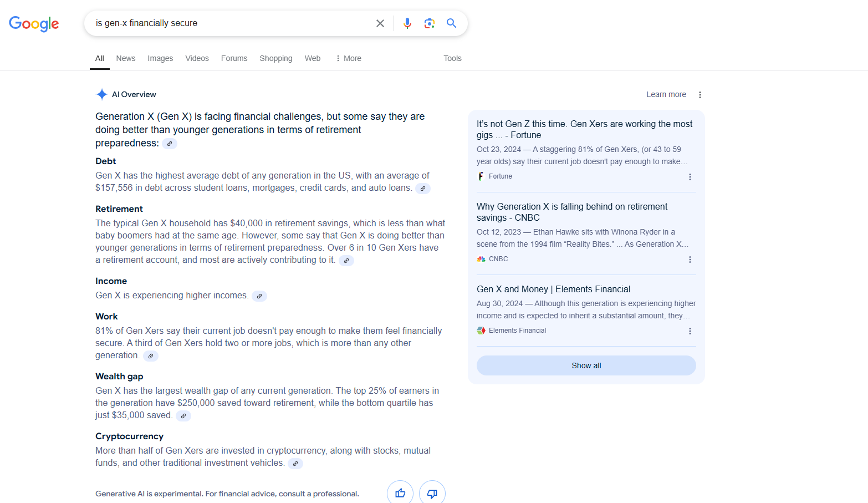Switch to the Web tab
This screenshot has width=868, height=503.
click(x=313, y=58)
